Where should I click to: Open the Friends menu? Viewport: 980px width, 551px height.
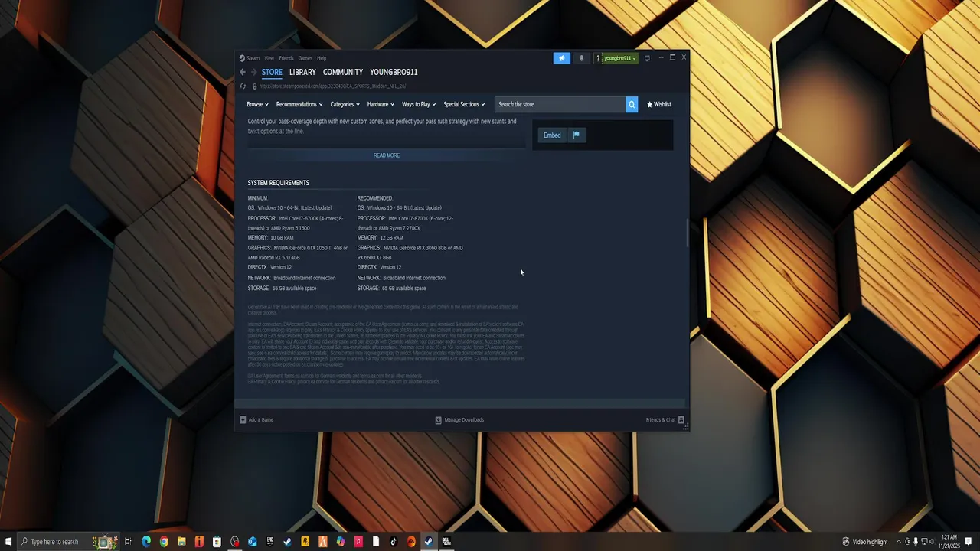tap(286, 58)
